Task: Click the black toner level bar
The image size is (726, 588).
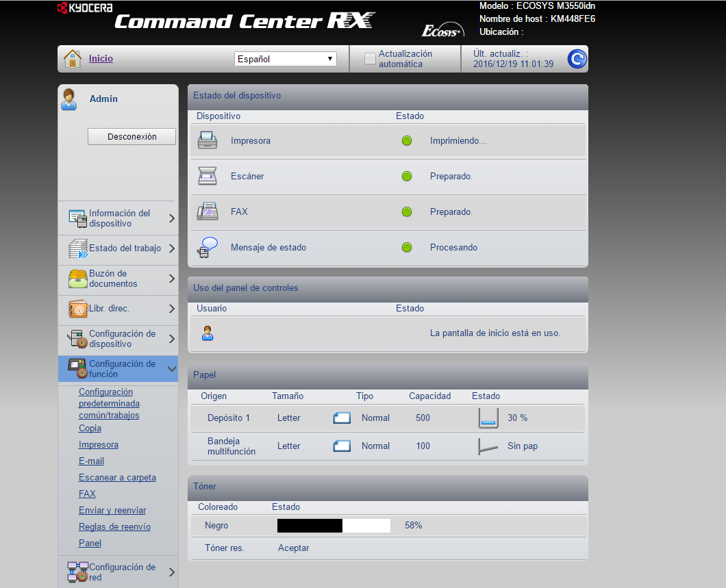Action: [334, 526]
